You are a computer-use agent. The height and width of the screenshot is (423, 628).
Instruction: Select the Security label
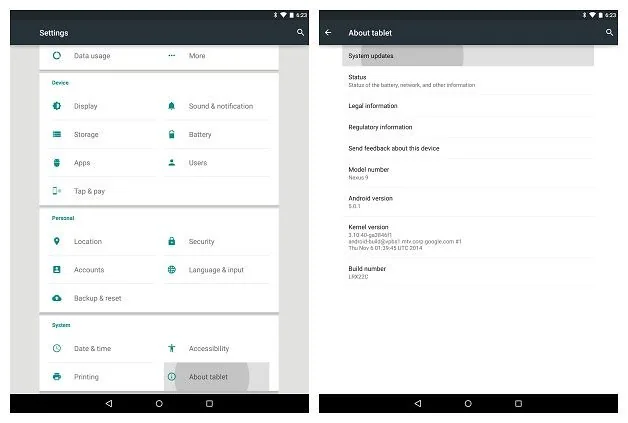coord(201,242)
